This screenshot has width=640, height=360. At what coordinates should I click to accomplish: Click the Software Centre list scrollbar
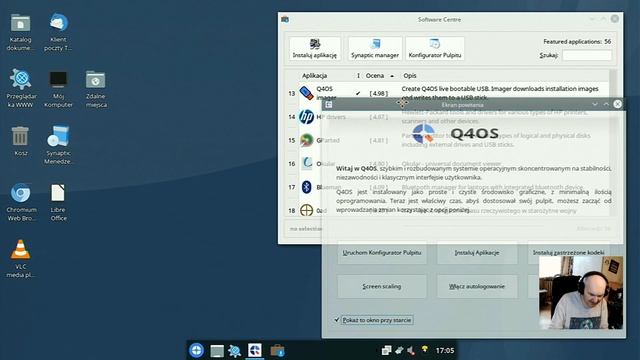coord(612,143)
